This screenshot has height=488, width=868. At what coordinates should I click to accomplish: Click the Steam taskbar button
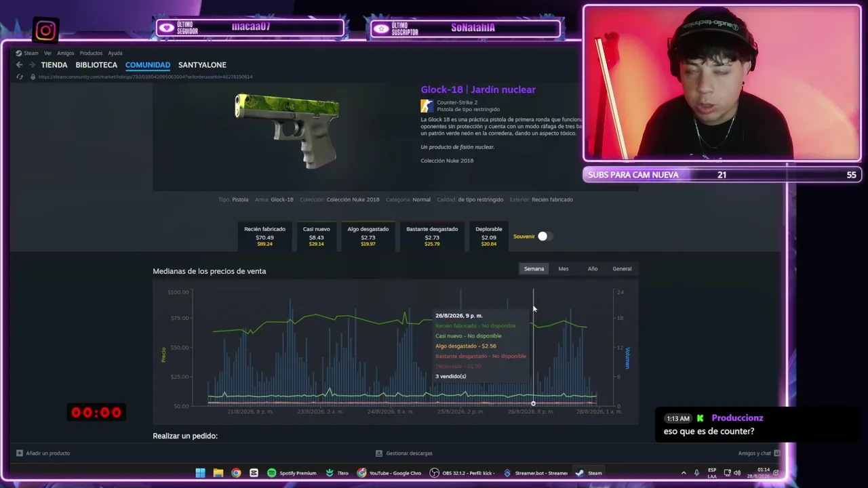(589, 473)
